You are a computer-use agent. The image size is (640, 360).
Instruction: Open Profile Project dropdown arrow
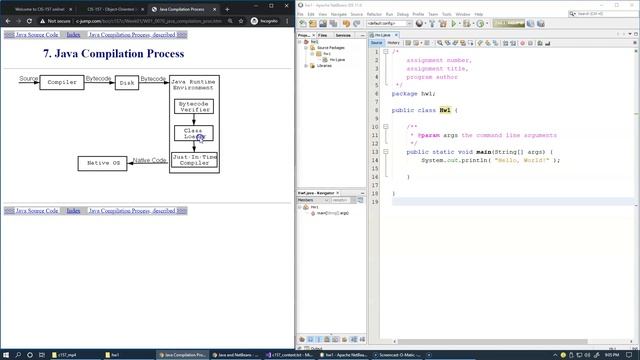click(487, 24)
